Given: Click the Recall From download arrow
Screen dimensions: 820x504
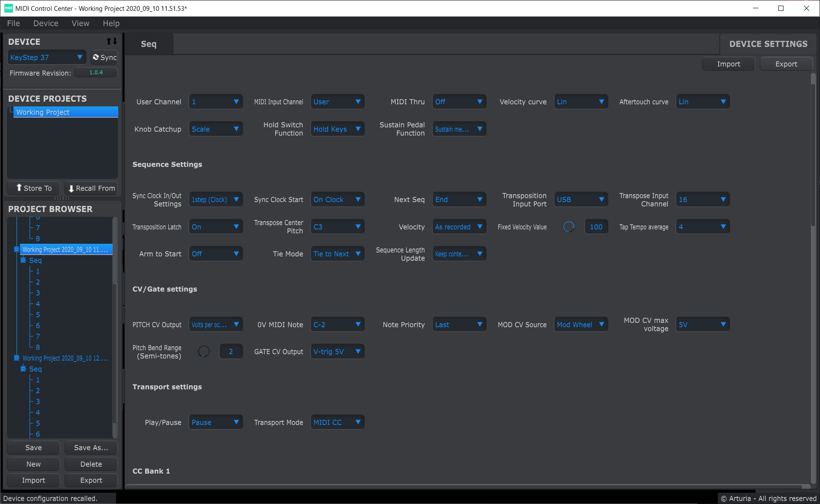Looking at the screenshot, I should click(71, 189).
